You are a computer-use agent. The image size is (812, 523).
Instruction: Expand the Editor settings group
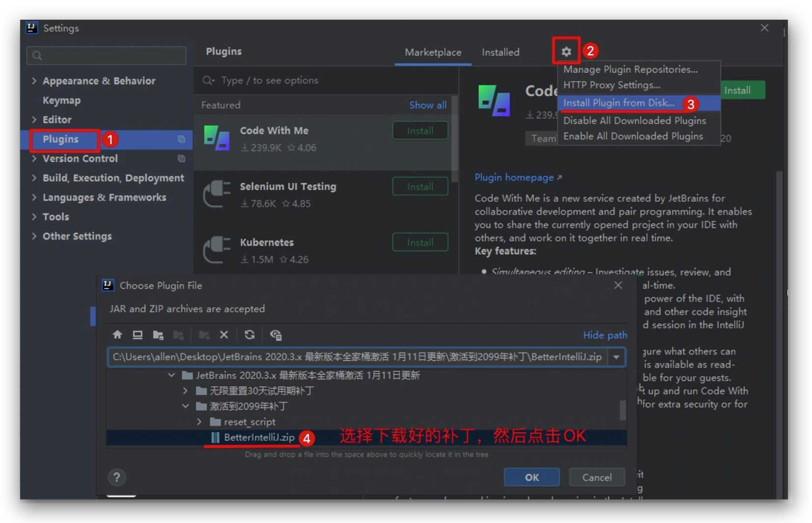coord(34,119)
